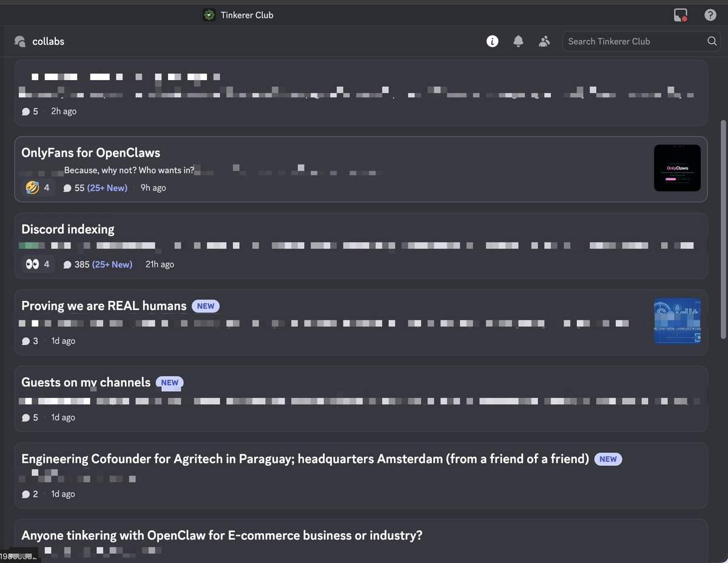This screenshot has height=563, width=728.
Task: Click the collabs forum channel icon
Action: [20, 41]
